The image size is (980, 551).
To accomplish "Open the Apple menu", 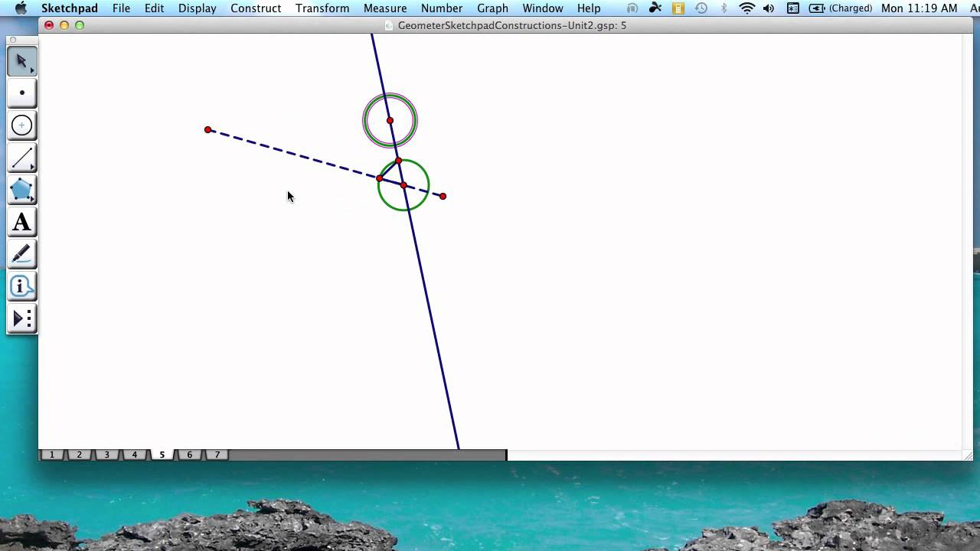I will [21, 8].
